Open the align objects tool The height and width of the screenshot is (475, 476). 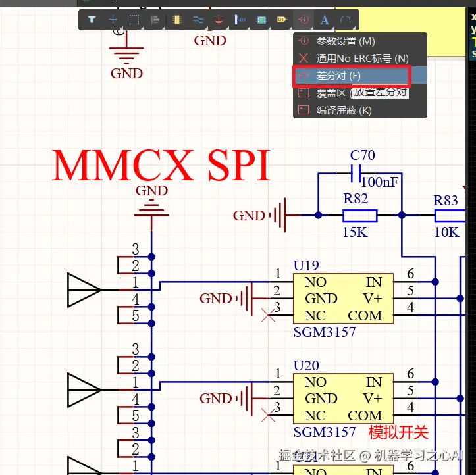[x=155, y=20]
